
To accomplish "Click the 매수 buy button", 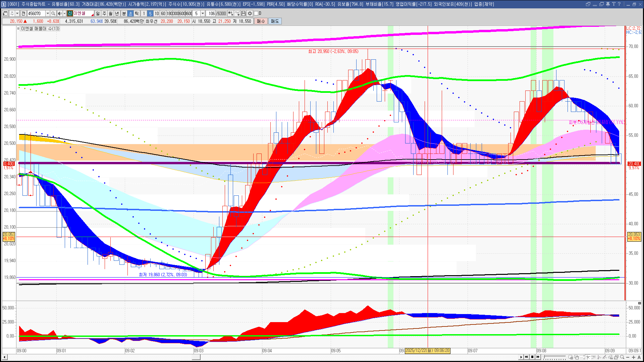I will (261, 21).
